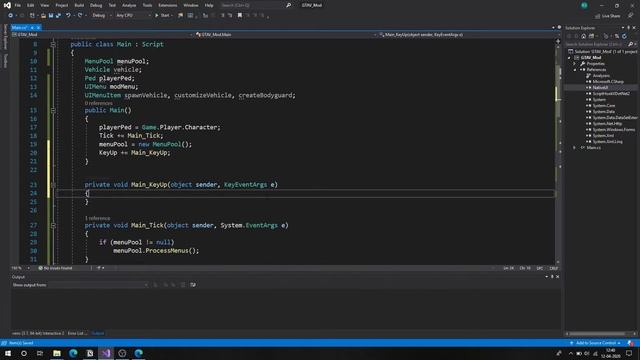Click the No issues found status indicator

tap(56, 268)
